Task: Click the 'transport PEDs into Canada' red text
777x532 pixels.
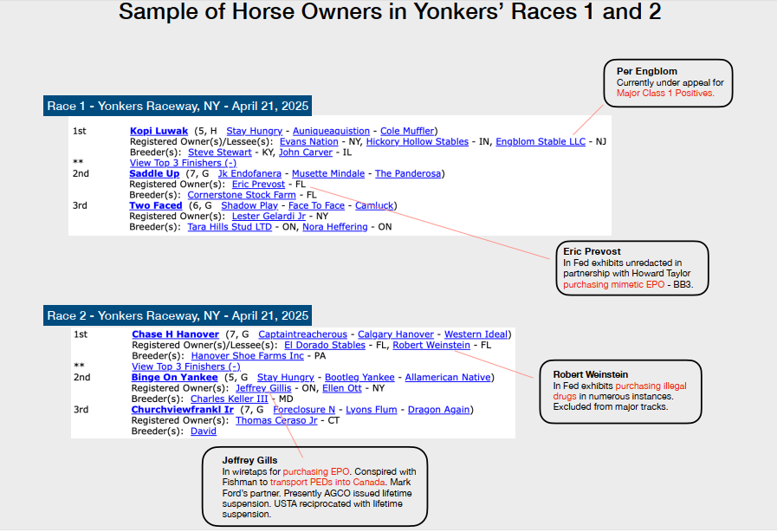Action: coord(327,483)
